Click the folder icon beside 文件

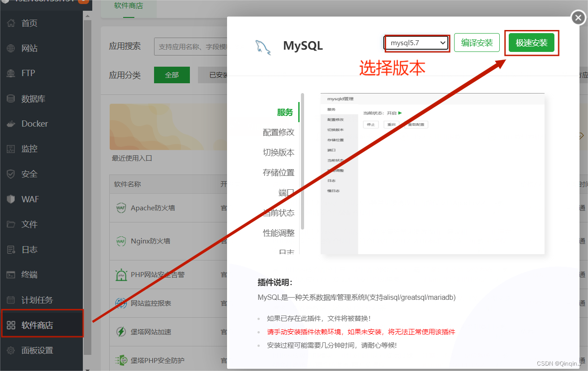click(11, 225)
